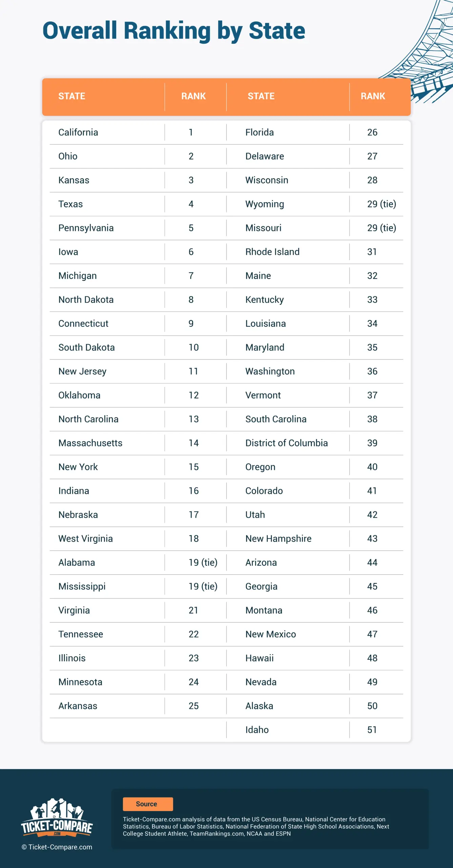Click the Idaho state entry

257,730
